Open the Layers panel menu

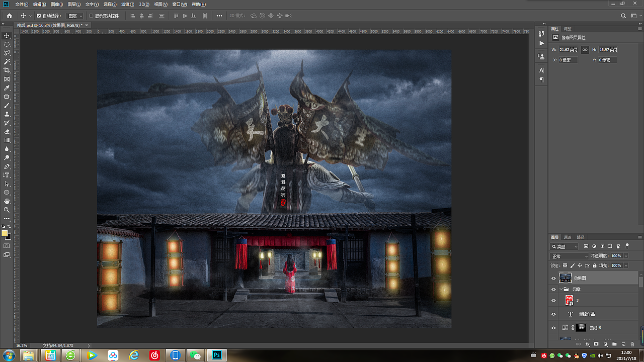click(x=640, y=237)
